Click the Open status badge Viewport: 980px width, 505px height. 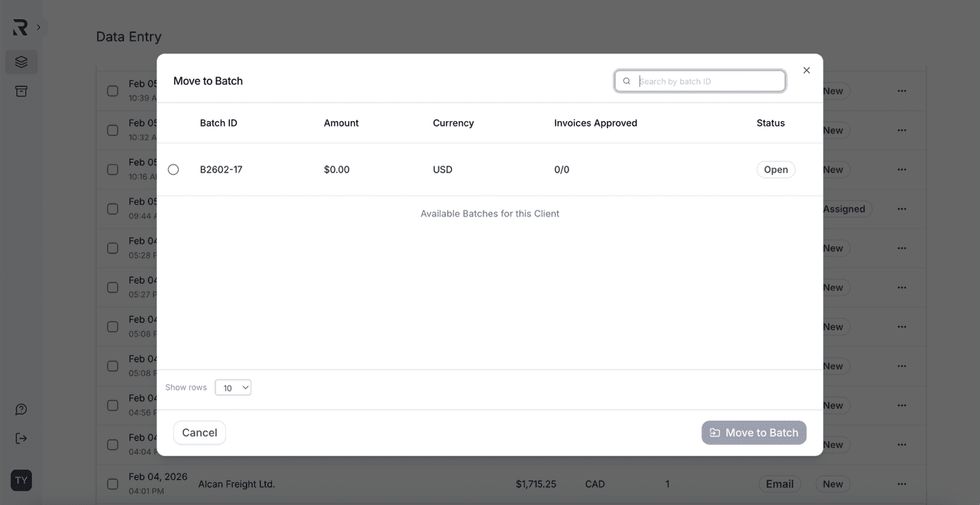(x=775, y=170)
